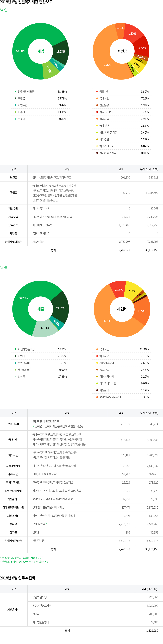Select the 68.88% slice of the 세입 donut chart
The height and width of the screenshot is (644, 163).
click(x=20, y=51)
